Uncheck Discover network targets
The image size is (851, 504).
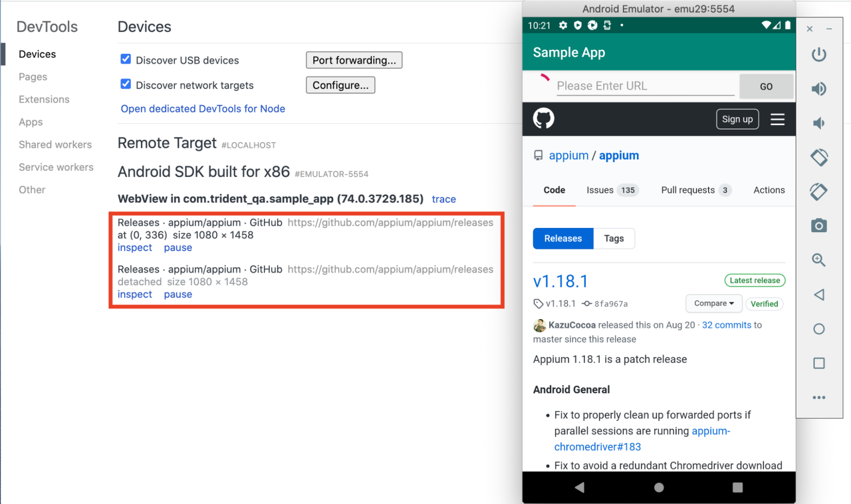coord(126,84)
